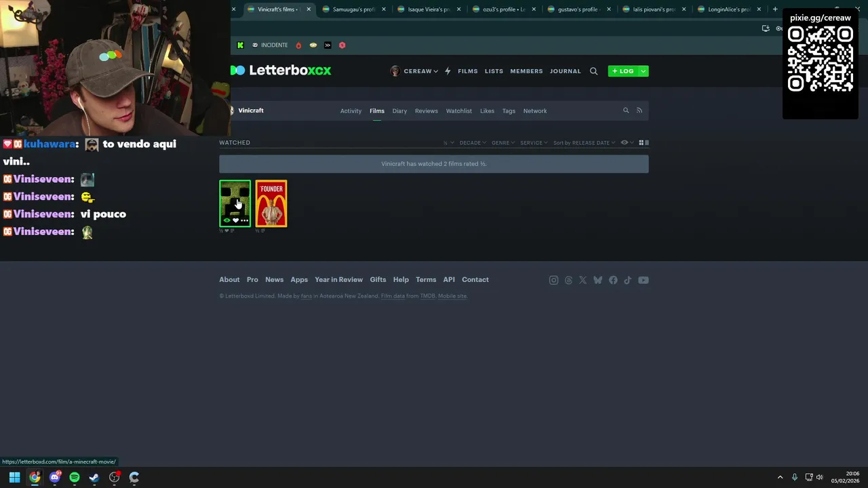Image resolution: width=868 pixels, height=488 pixels.
Task: Switch to grid view layout
Action: tap(642, 142)
